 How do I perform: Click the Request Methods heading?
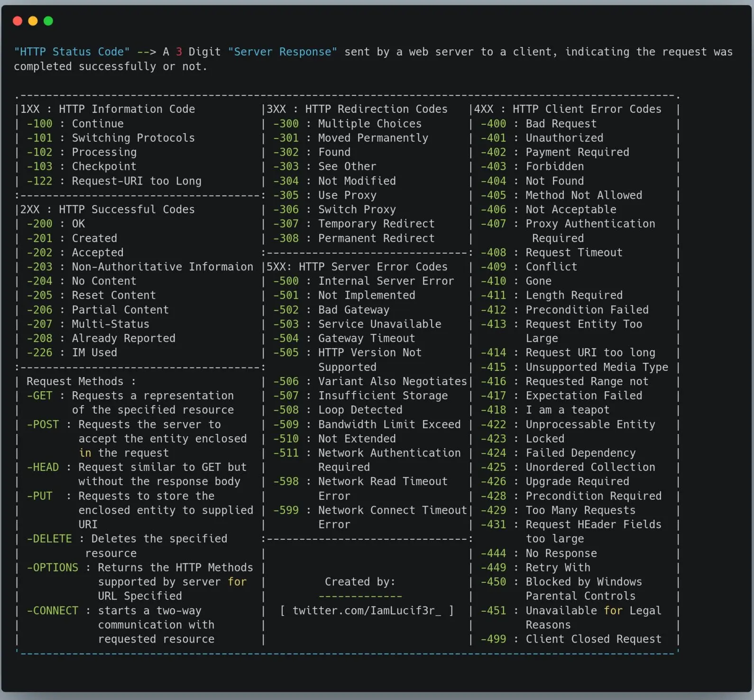tap(81, 381)
